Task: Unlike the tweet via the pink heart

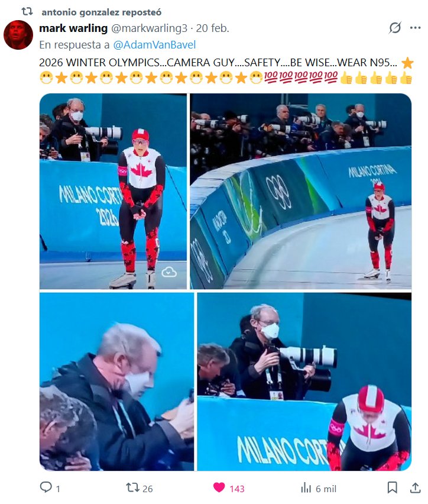Action: tap(219, 487)
